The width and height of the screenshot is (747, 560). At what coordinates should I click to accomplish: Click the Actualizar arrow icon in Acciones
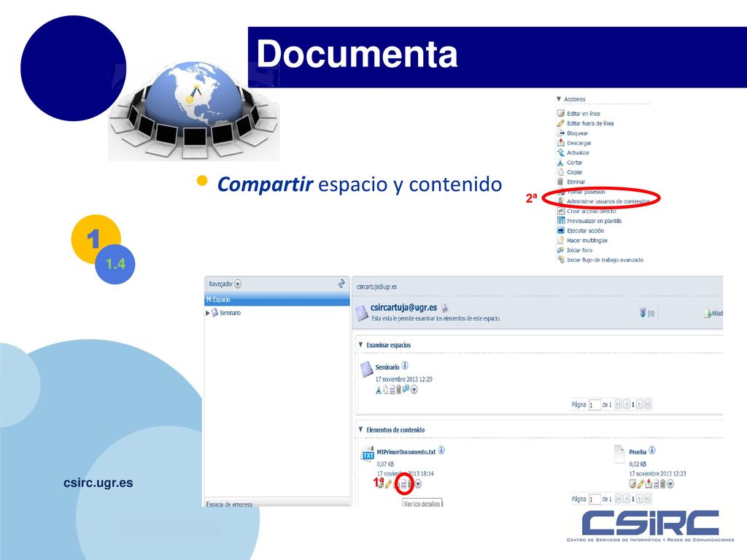[x=561, y=152]
